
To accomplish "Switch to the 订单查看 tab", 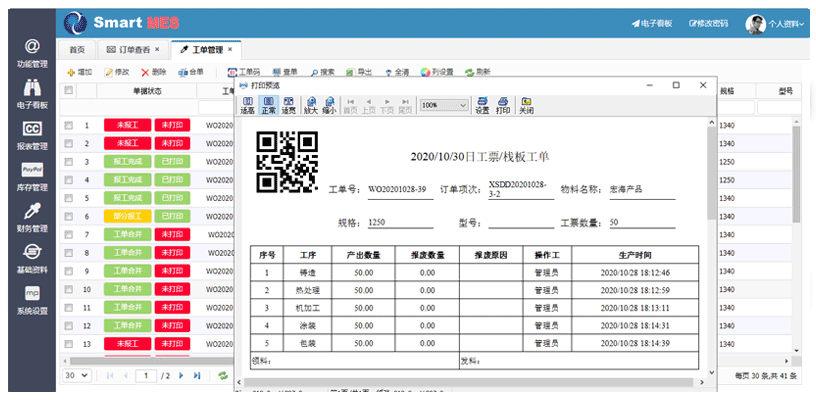I will [131, 49].
